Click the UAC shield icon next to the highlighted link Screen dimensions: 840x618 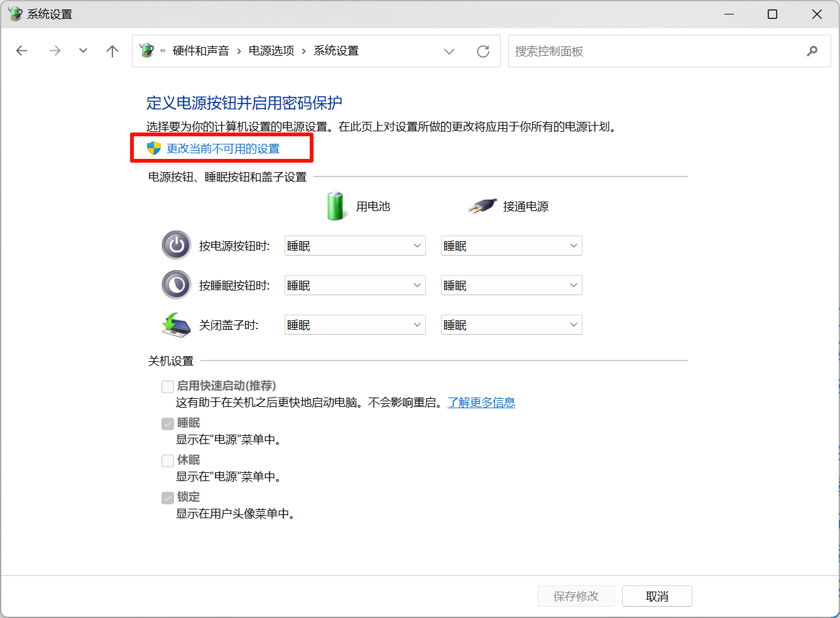tap(150, 148)
